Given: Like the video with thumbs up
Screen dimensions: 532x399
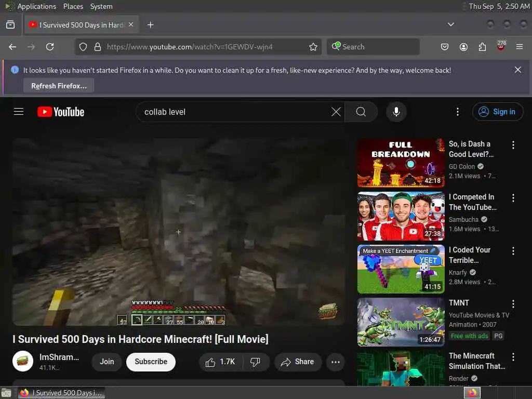Looking at the screenshot, I should (x=220, y=362).
